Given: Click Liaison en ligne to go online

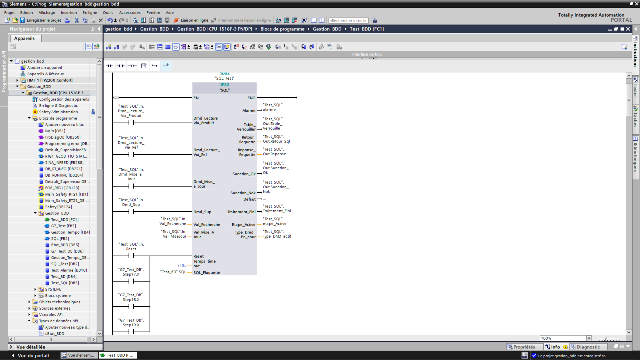Looking at the screenshot, I should click(191, 20).
